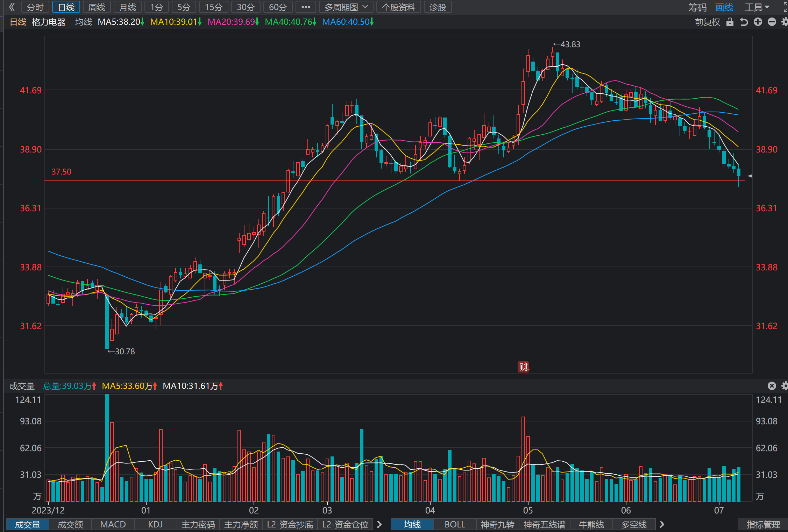Zoom in with the plus circle icon

pos(758,22)
